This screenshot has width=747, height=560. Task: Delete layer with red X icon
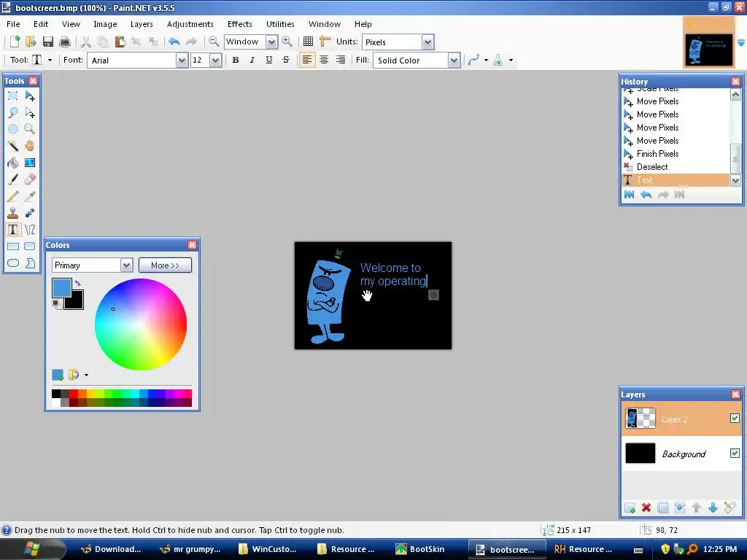click(646, 507)
